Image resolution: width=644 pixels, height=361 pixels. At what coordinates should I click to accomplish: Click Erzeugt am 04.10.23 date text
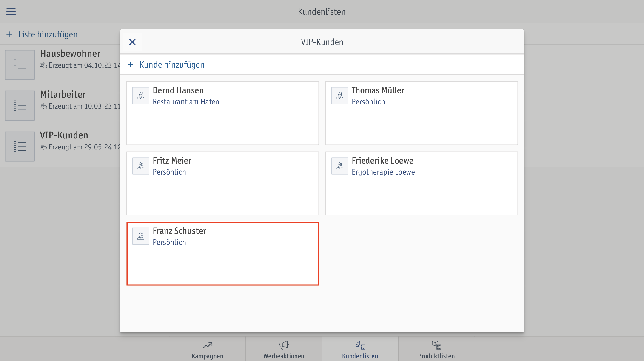point(84,65)
